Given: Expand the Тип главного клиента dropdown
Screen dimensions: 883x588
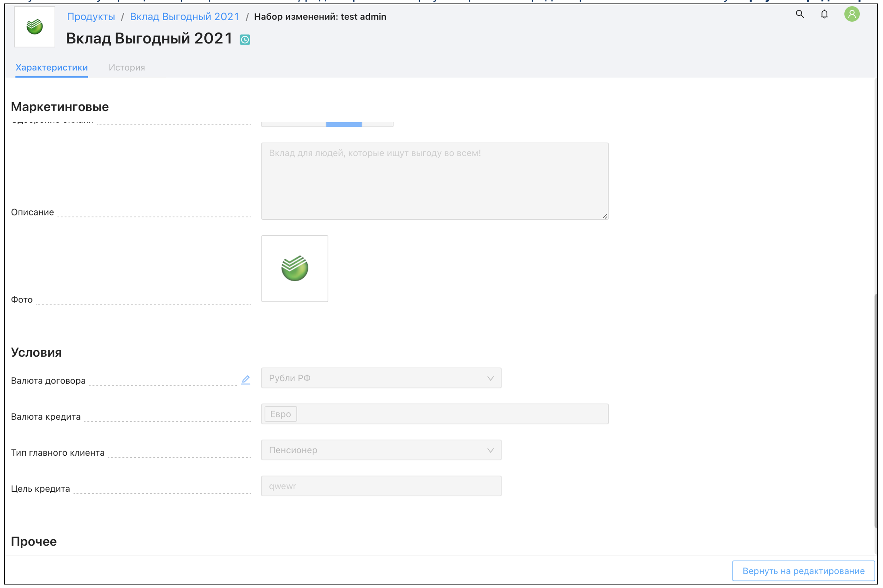Looking at the screenshot, I should click(x=381, y=450).
